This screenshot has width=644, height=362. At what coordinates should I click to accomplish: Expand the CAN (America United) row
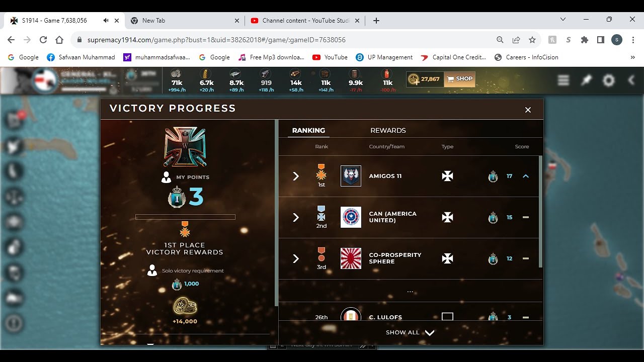[x=296, y=217]
